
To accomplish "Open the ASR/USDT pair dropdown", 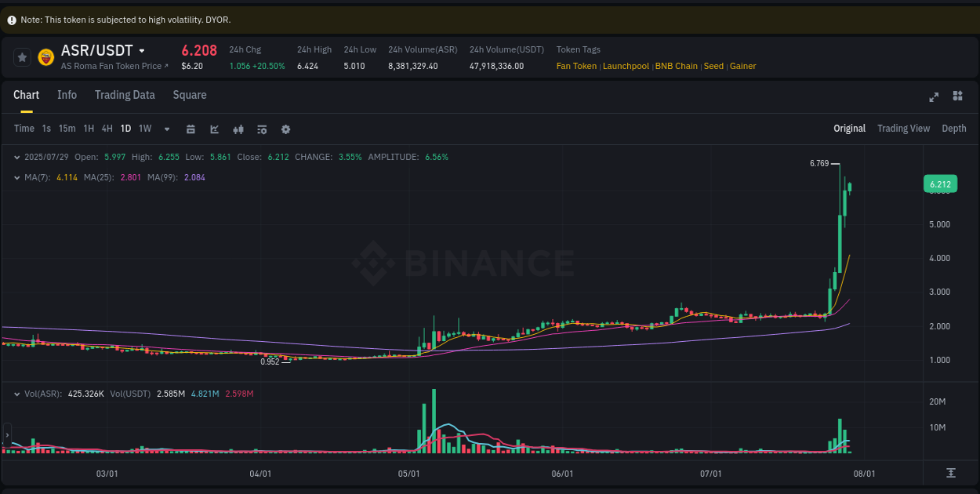I will pos(143,50).
